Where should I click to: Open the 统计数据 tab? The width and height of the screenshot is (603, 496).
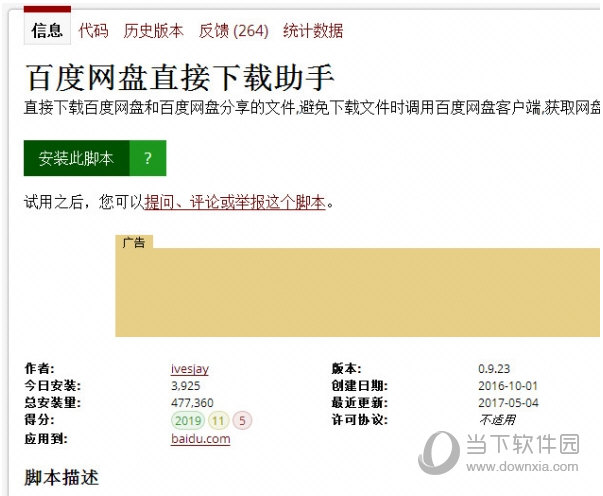pyautogui.click(x=313, y=30)
